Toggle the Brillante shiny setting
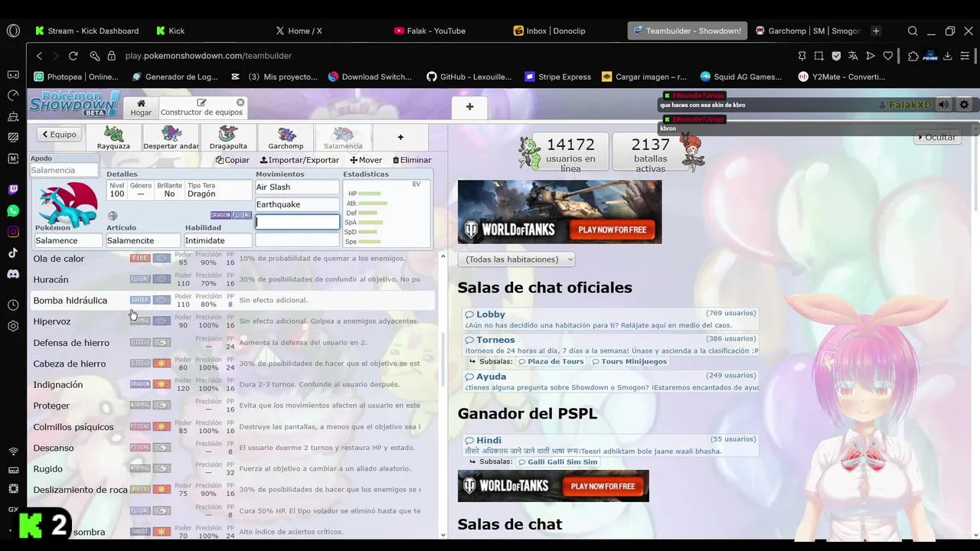This screenshot has width=980, height=551. [x=169, y=190]
